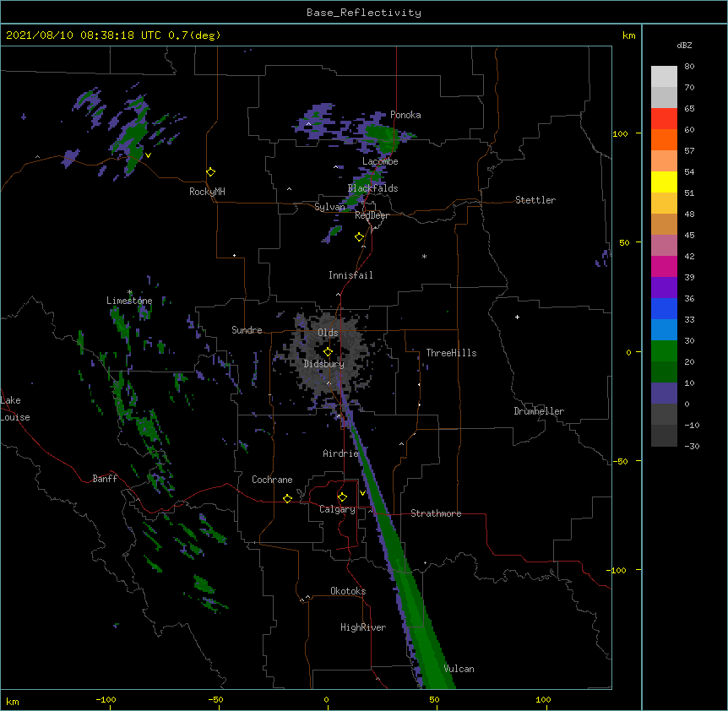Image resolution: width=728 pixels, height=711 pixels.
Task: Click the 100 tick on right vertical axis
Action: (620, 133)
